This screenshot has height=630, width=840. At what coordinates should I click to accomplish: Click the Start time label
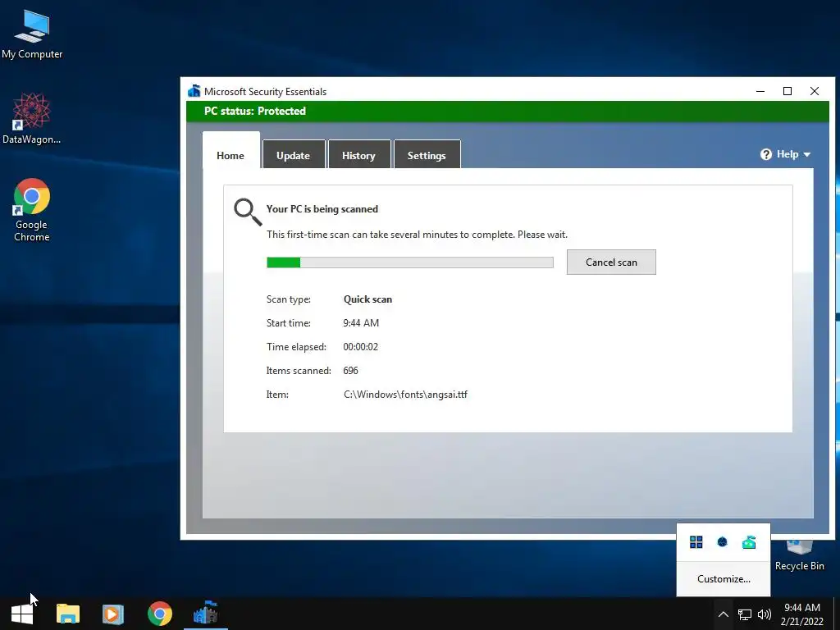coord(288,323)
